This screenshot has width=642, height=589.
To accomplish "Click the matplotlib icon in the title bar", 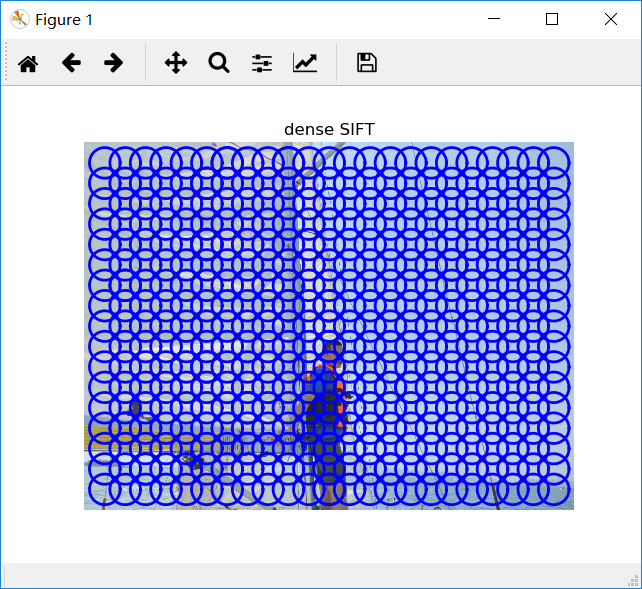I will 19,19.
